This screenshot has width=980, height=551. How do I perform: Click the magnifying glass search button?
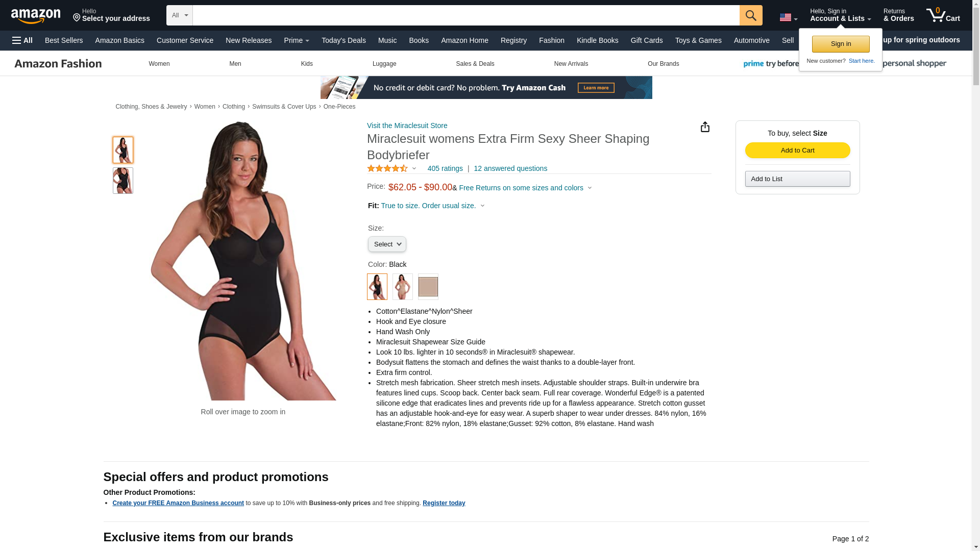750,15
